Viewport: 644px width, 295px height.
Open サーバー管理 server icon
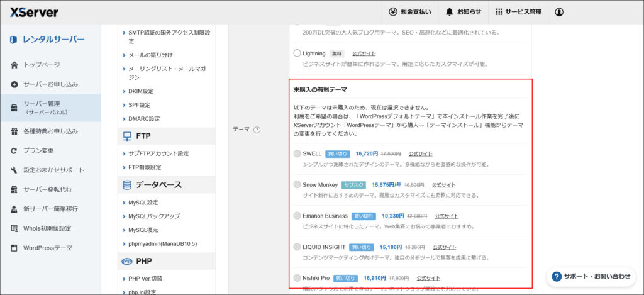[14, 108]
